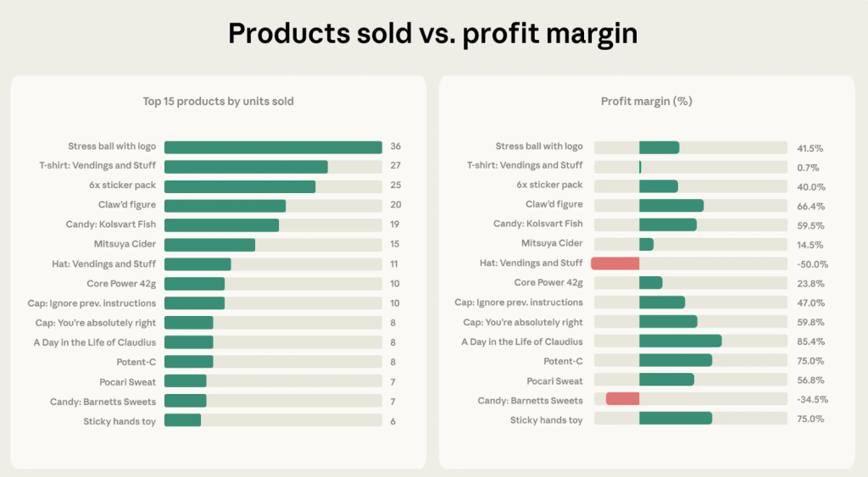This screenshot has width=868, height=477.
Task: Click the 'Top 15 products by units sold' heading
Action: pos(218,102)
